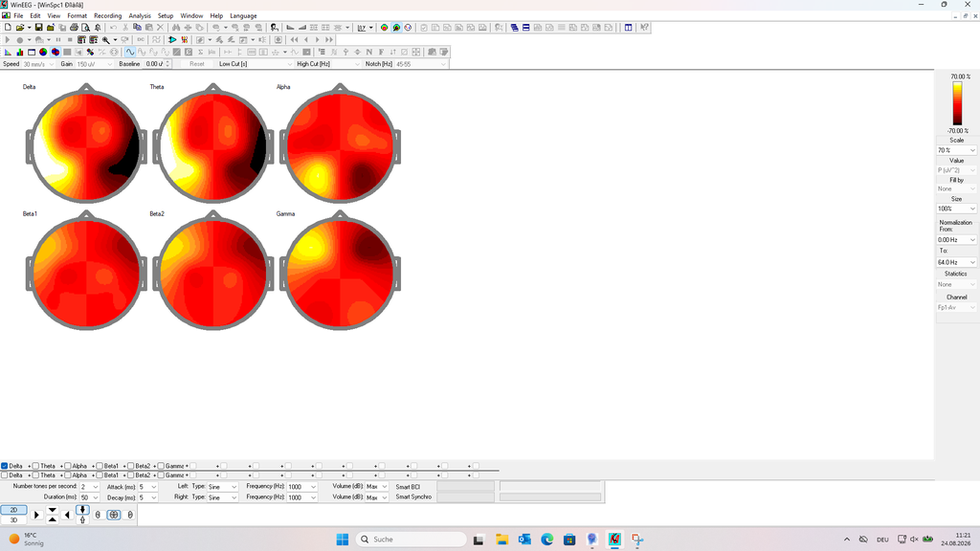Uncheck the Delta checkbox in first row

click(5, 466)
